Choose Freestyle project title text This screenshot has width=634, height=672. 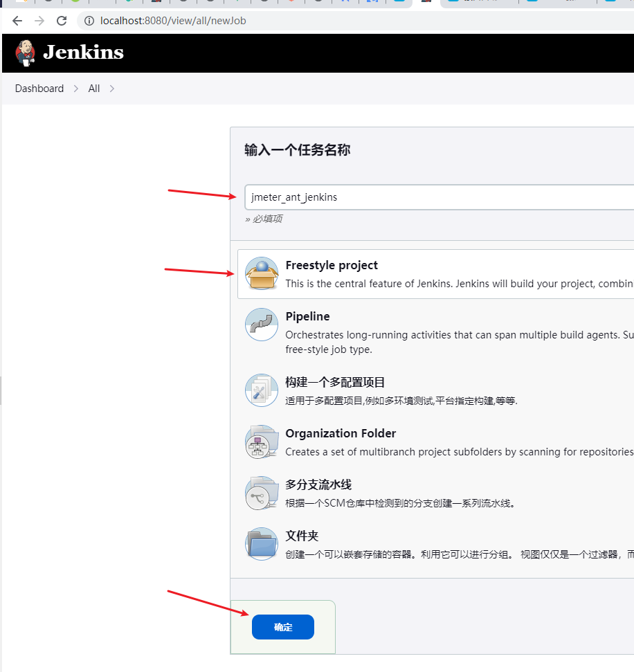click(x=332, y=265)
